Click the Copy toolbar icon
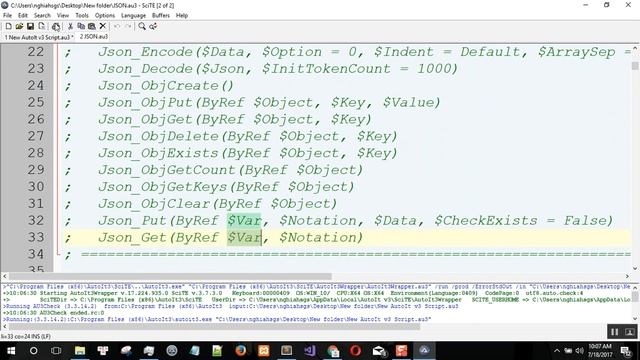This screenshot has width=640, height=360. (81, 27)
